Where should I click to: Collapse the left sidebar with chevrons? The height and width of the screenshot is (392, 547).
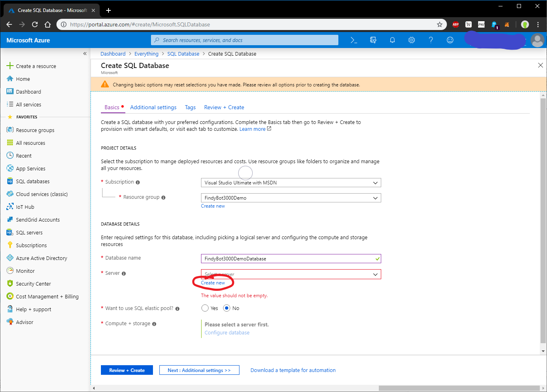pyautogui.click(x=85, y=54)
